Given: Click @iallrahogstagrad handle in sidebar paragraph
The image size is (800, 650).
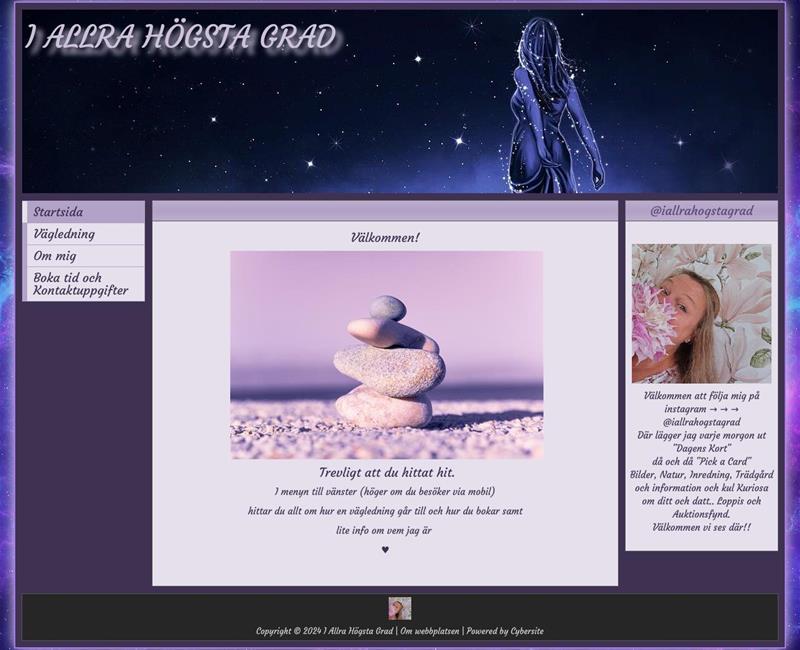Looking at the screenshot, I should point(702,422).
